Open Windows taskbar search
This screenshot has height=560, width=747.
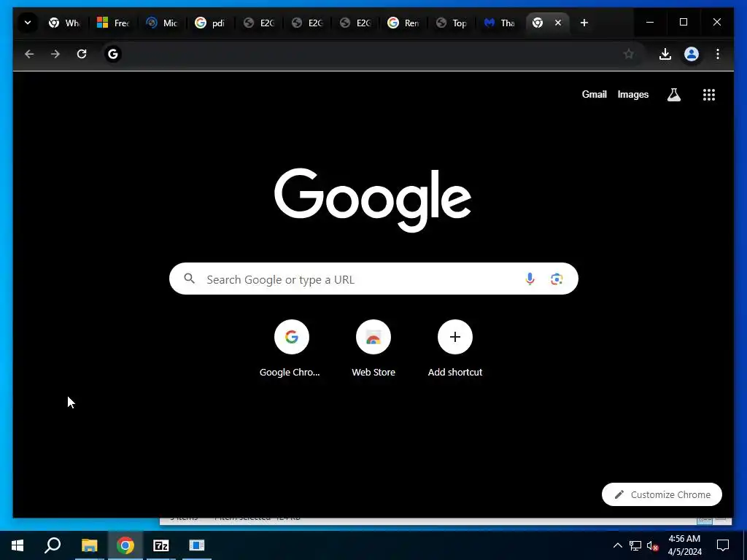53,545
